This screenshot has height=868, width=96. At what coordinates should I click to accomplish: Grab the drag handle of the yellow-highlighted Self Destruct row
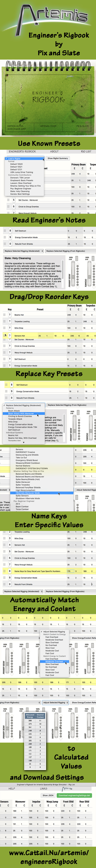coord(6,384)
